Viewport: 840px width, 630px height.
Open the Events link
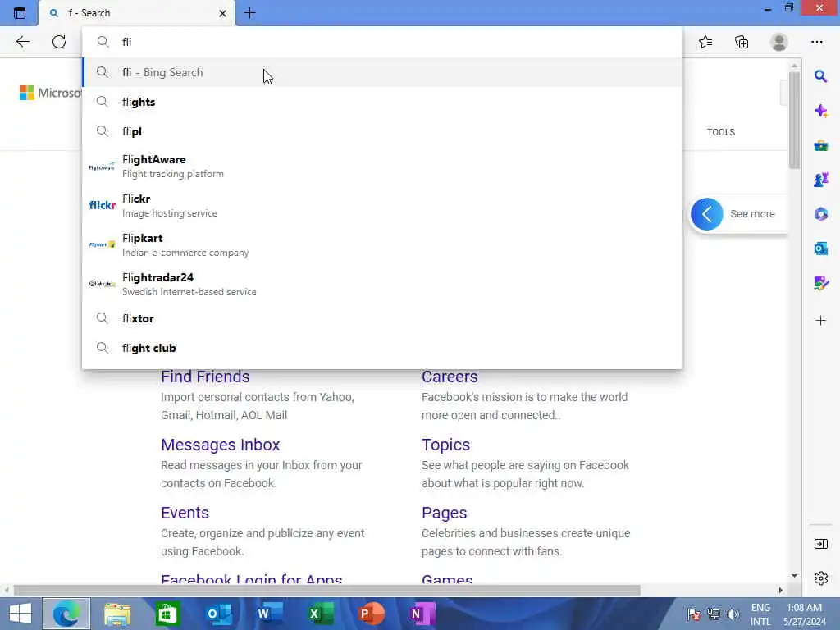[185, 513]
